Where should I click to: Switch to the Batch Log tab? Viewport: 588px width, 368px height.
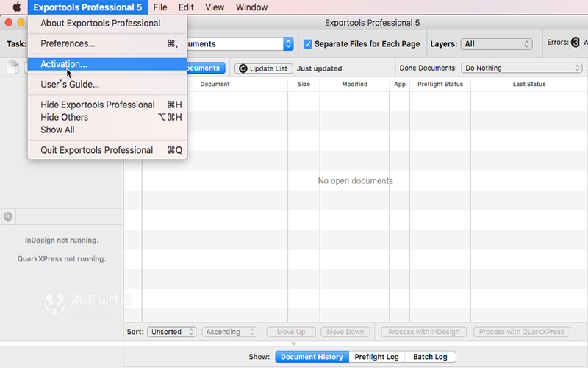point(431,357)
